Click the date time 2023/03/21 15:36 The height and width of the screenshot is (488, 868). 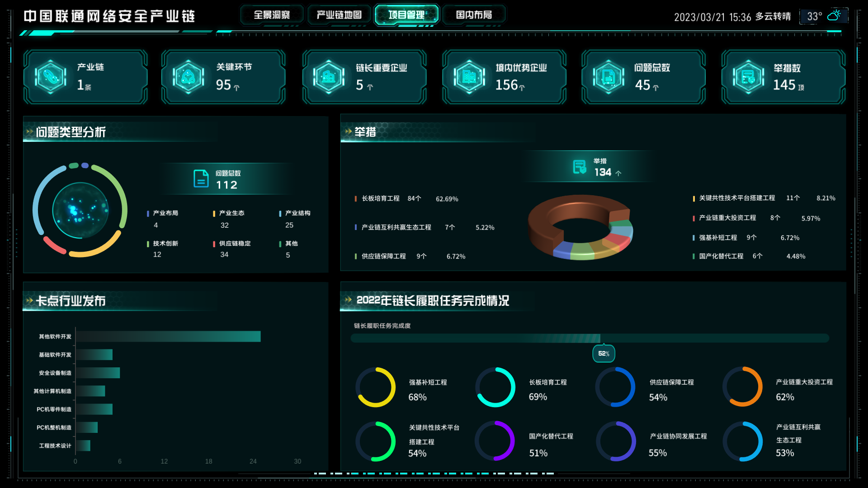(712, 17)
